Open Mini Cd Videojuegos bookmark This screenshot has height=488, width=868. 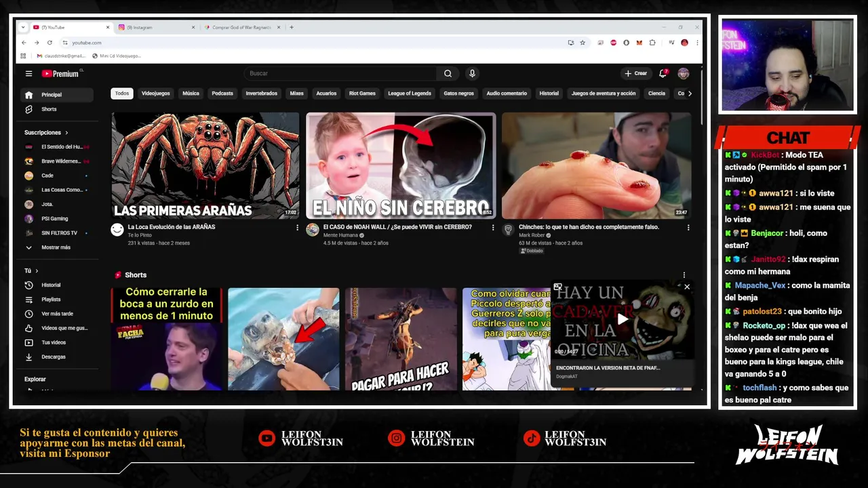click(x=117, y=56)
